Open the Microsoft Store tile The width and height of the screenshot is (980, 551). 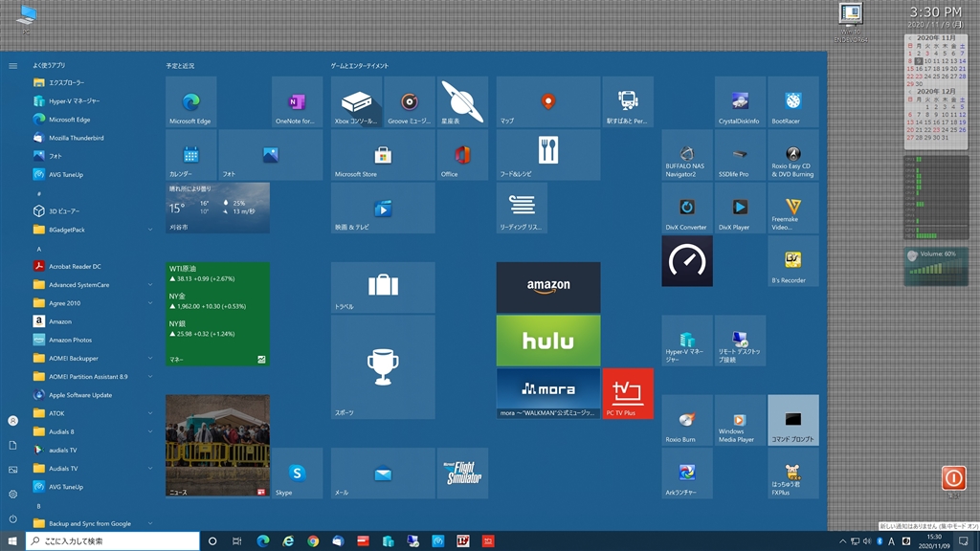pyautogui.click(x=383, y=155)
